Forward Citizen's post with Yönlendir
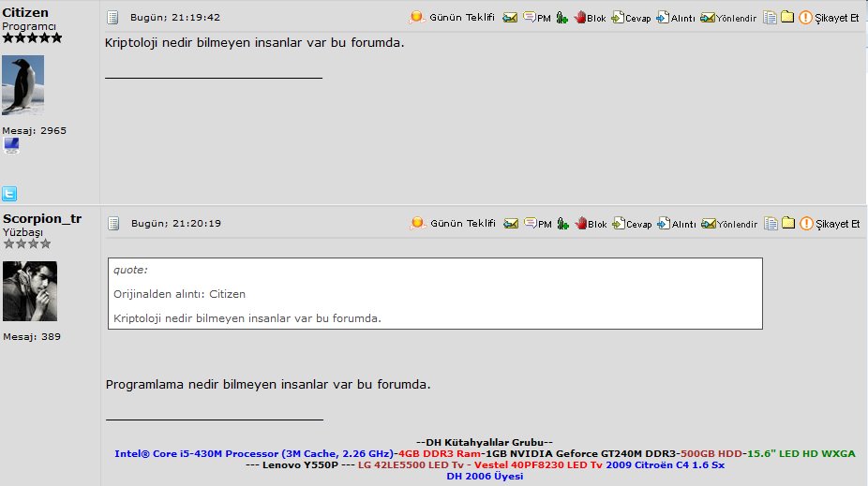 point(728,18)
